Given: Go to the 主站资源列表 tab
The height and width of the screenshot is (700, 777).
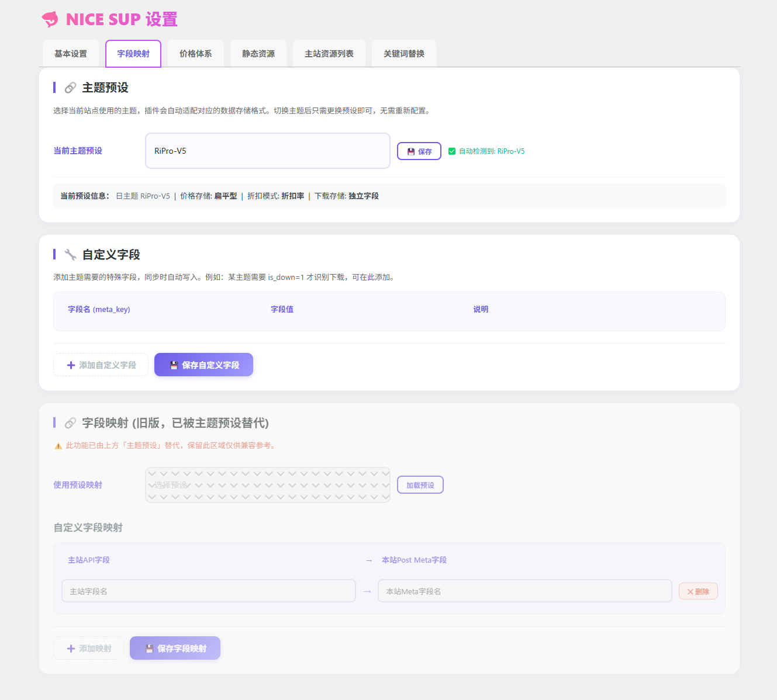Looking at the screenshot, I should 329,54.
